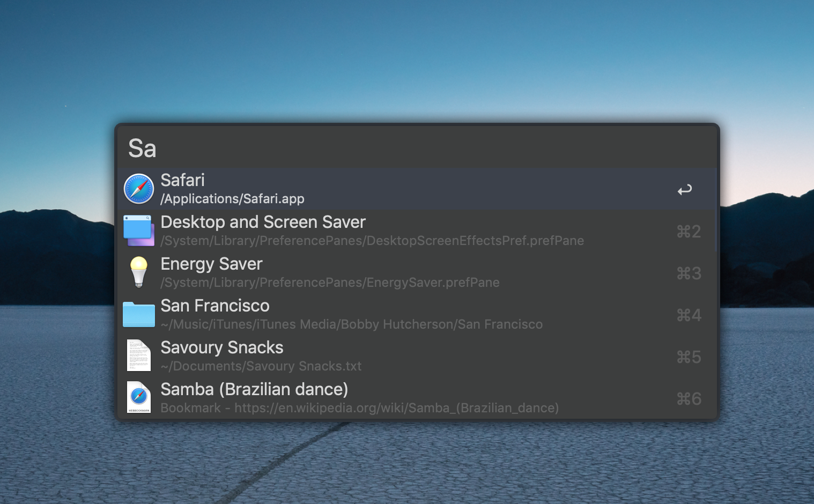The height and width of the screenshot is (504, 814).
Task: Click the /Applications/Safari.app path text
Action: coord(232,199)
